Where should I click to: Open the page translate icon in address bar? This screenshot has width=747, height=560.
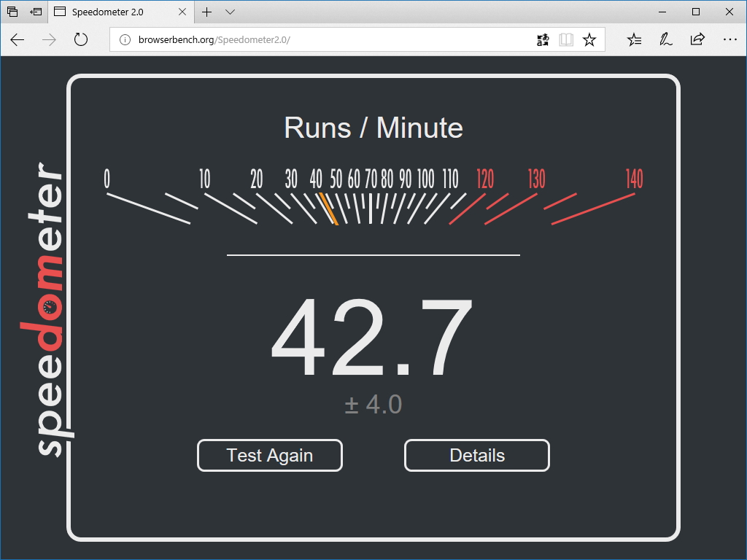tap(543, 39)
